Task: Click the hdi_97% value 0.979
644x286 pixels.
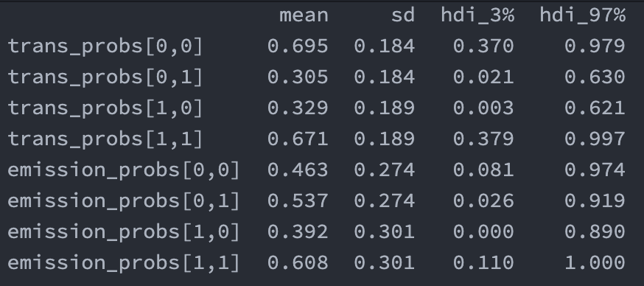Action: (x=595, y=46)
